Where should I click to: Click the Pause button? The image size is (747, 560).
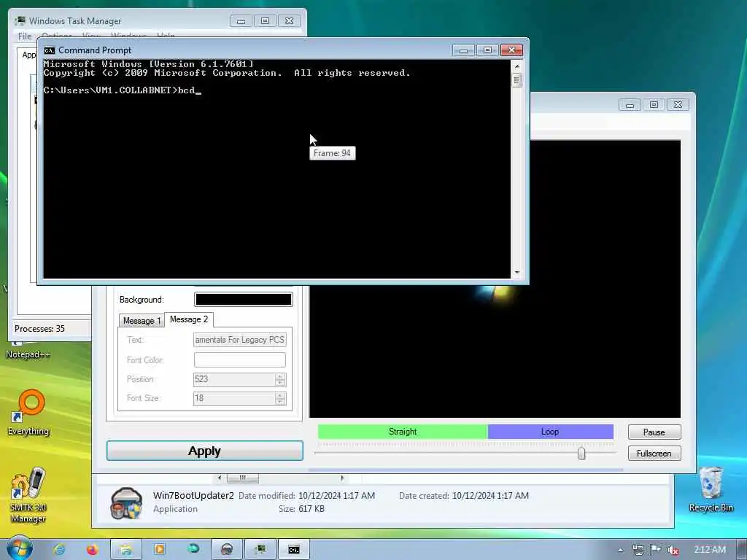(654, 432)
